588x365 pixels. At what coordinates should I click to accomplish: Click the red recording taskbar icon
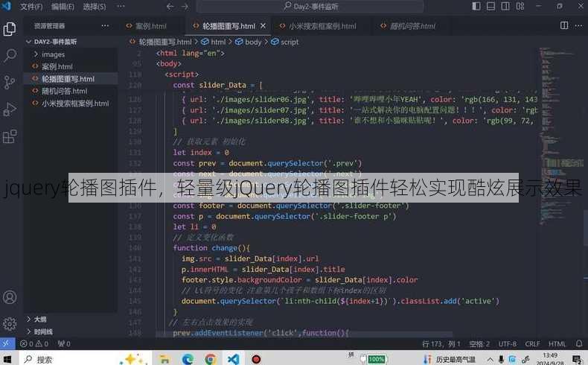click(256, 359)
